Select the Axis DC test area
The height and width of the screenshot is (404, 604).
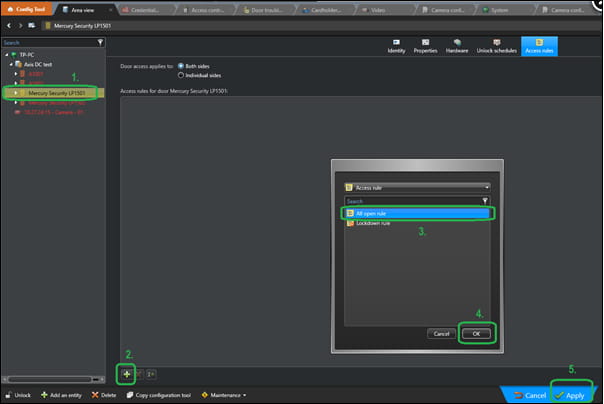[38, 64]
